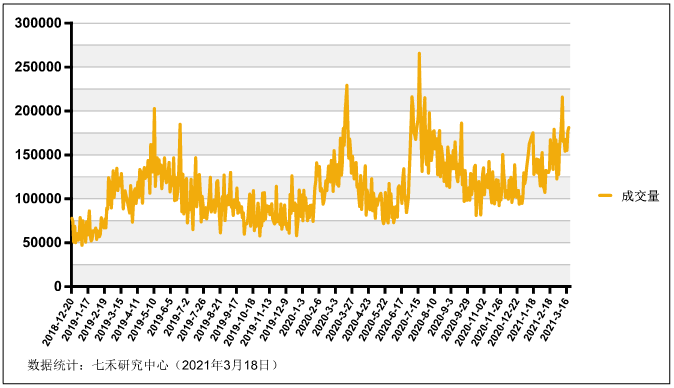674x388 pixels.
Task: Click the 2019-10-18 date label
Action: pos(239,321)
